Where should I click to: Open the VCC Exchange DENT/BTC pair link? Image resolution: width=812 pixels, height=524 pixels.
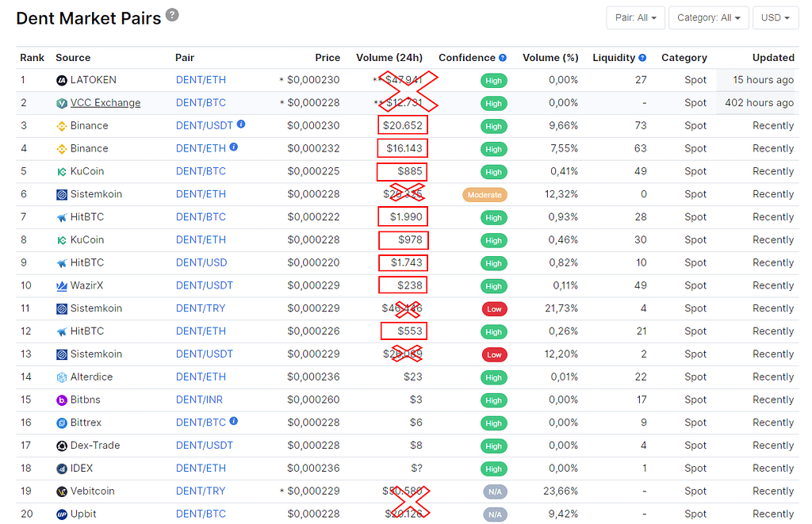(201, 103)
